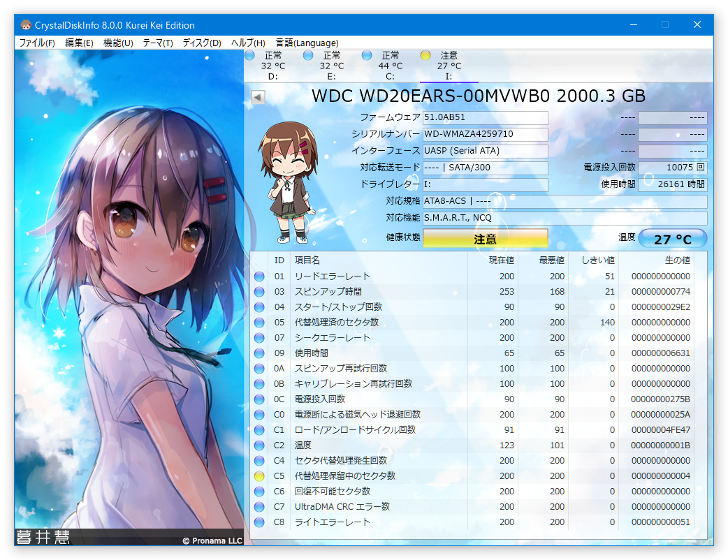Screen dimensions: 728x560
Task: Click status orb for attribute 0C 電源投入回数
Action: pyautogui.click(x=259, y=399)
